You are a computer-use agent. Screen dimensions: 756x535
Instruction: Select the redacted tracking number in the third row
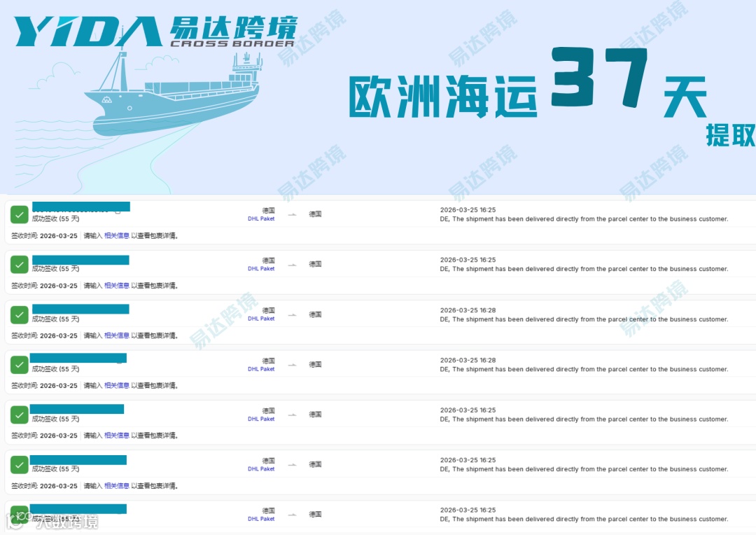click(x=80, y=309)
